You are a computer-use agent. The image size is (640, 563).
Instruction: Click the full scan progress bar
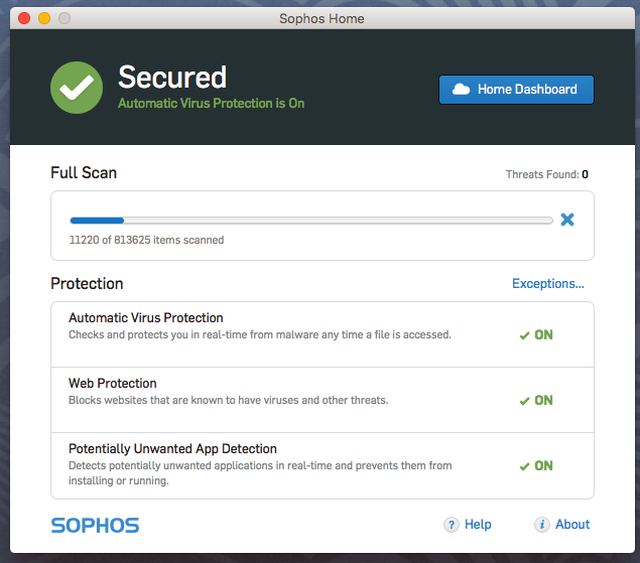[311, 220]
